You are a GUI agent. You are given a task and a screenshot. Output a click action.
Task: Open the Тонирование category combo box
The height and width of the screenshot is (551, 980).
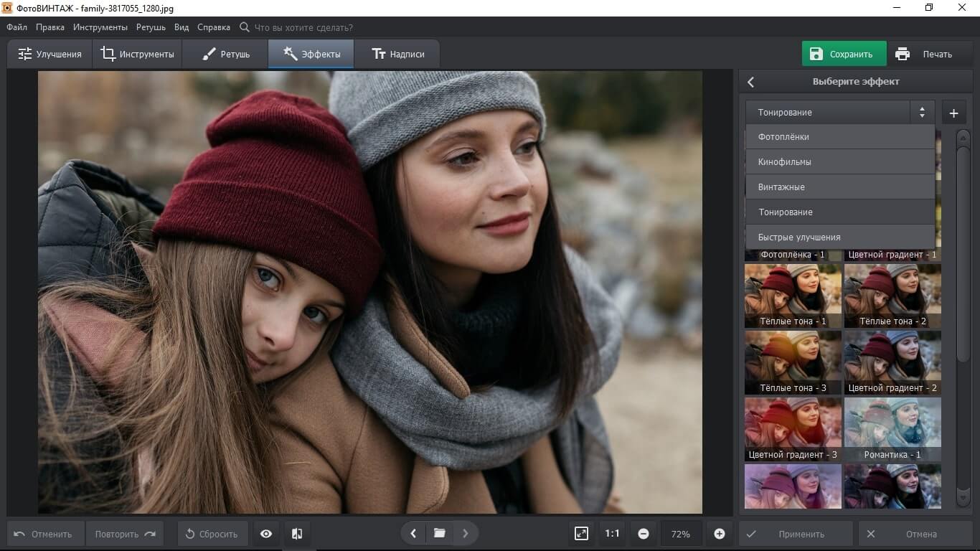(840, 112)
